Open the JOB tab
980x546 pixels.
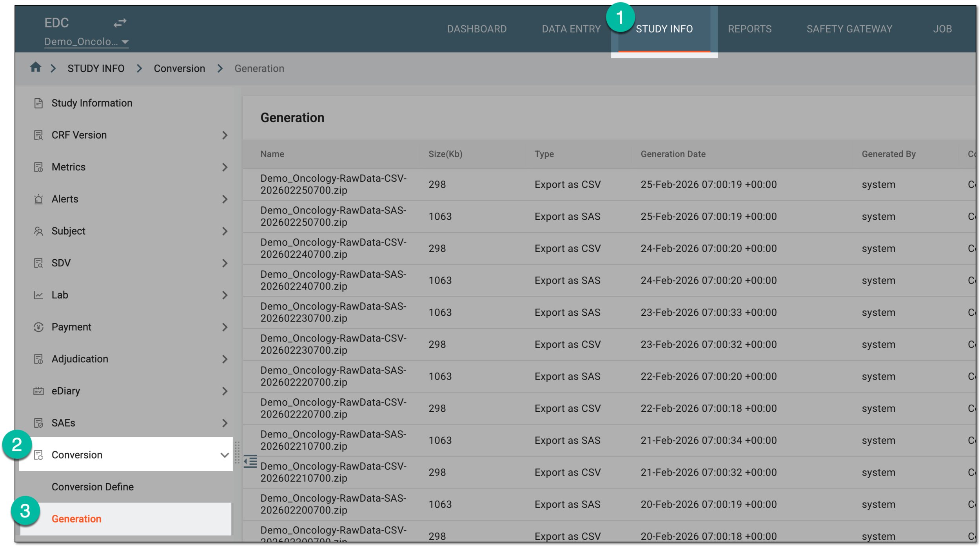click(942, 29)
